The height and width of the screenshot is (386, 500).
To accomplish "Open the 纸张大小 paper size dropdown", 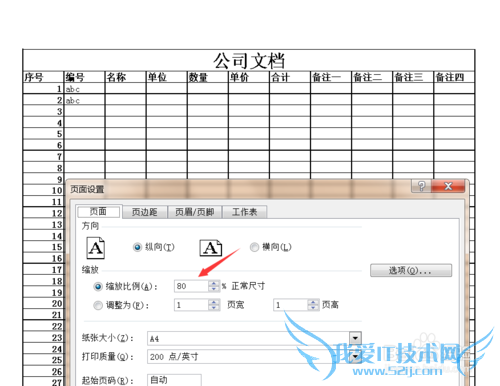I will 355,338.
